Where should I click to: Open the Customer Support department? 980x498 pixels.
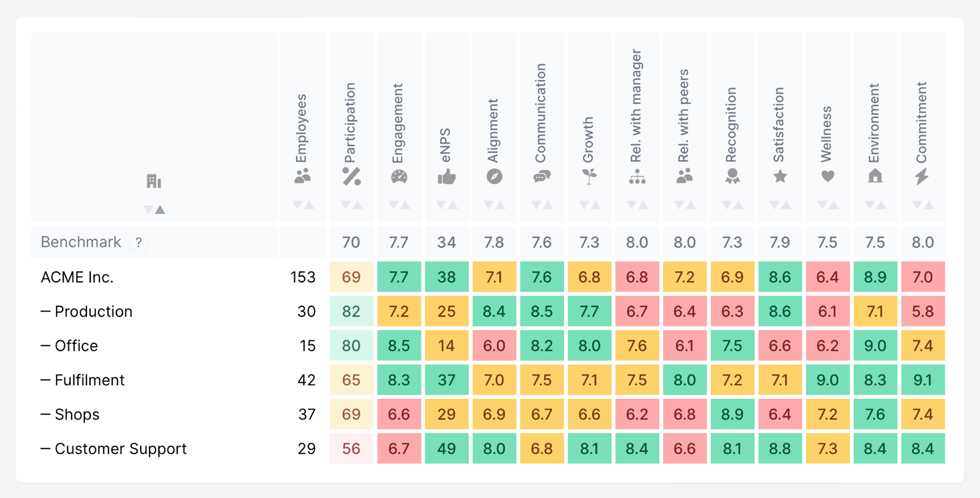pyautogui.click(x=120, y=449)
